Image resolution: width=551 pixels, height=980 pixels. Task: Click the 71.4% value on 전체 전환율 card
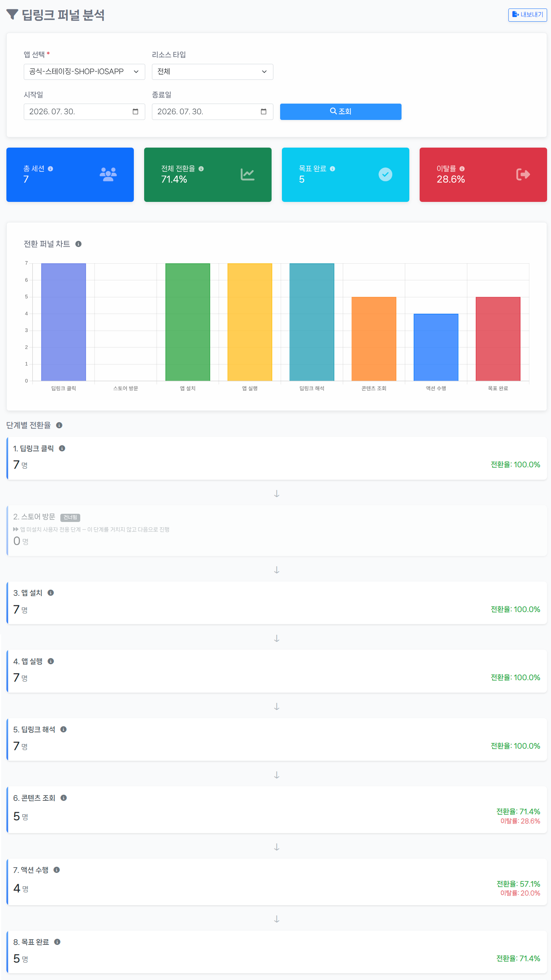point(174,179)
